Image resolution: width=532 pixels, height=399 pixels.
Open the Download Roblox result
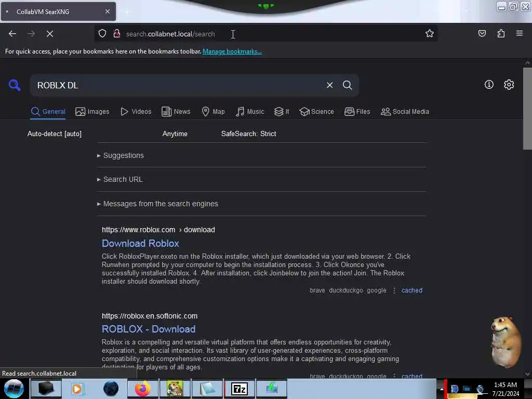(x=140, y=243)
